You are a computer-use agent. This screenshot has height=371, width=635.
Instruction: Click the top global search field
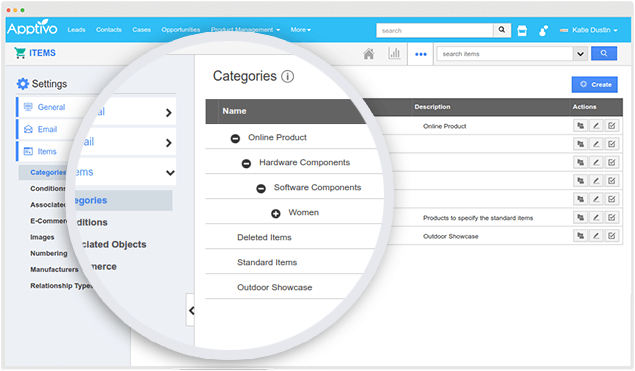click(435, 30)
